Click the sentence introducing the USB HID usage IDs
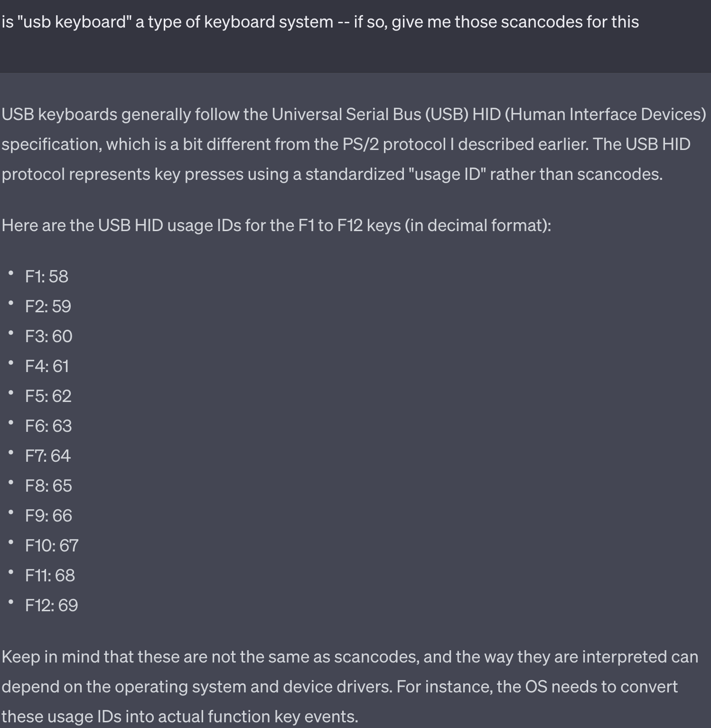711x728 pixels. click(x=276, y=225)
